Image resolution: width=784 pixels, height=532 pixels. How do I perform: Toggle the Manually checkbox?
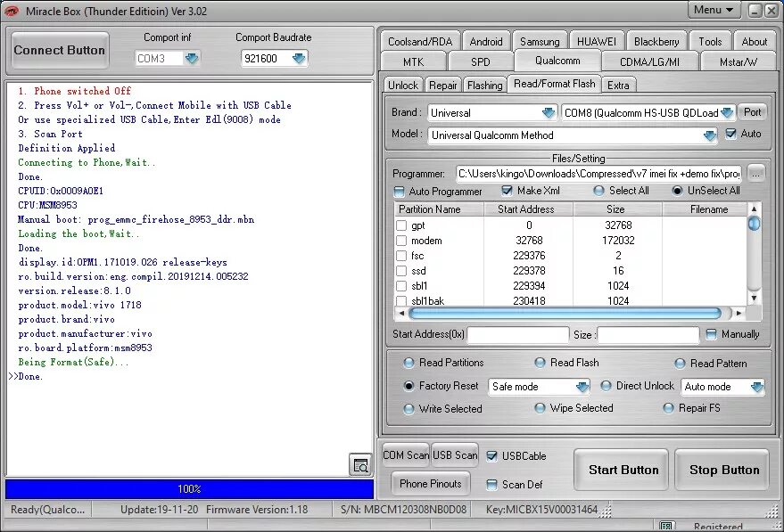pyautogui.click(x=711, y=334)
